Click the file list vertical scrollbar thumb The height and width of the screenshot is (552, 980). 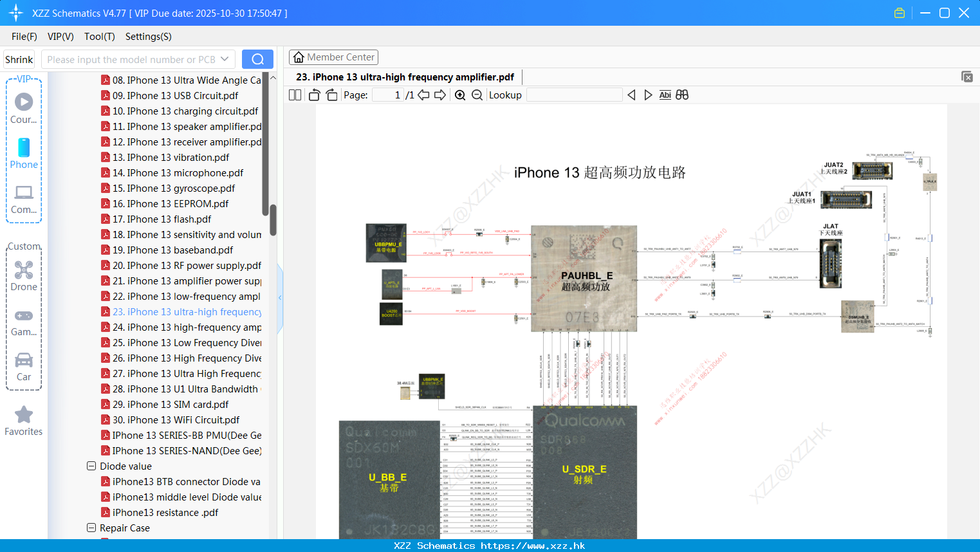pos(273,221)
